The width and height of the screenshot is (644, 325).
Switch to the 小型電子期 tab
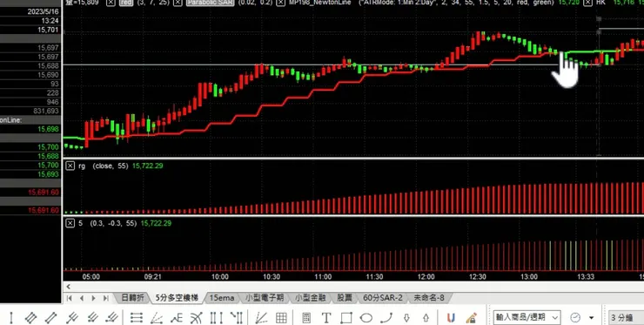(265, 297)
